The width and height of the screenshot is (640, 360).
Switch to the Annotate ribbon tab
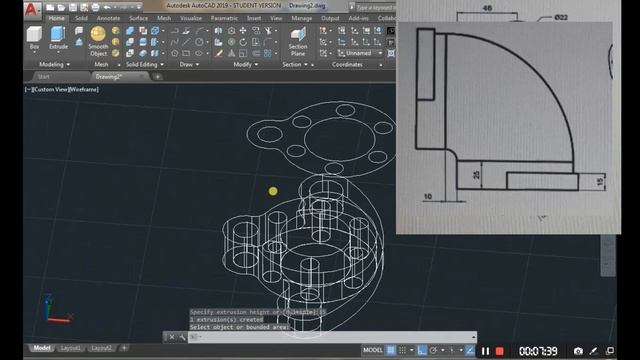click(108, 18)
